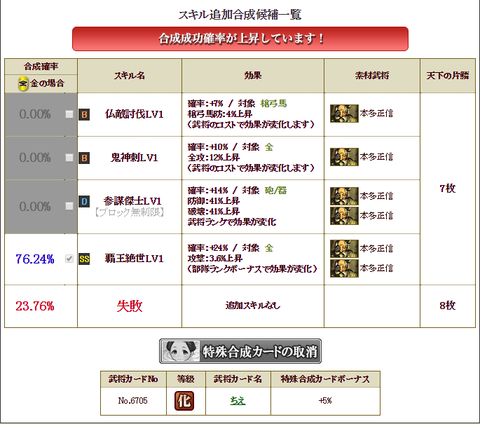Click the SS rank icon beside 覇王絶世LV1

(84, 259)
